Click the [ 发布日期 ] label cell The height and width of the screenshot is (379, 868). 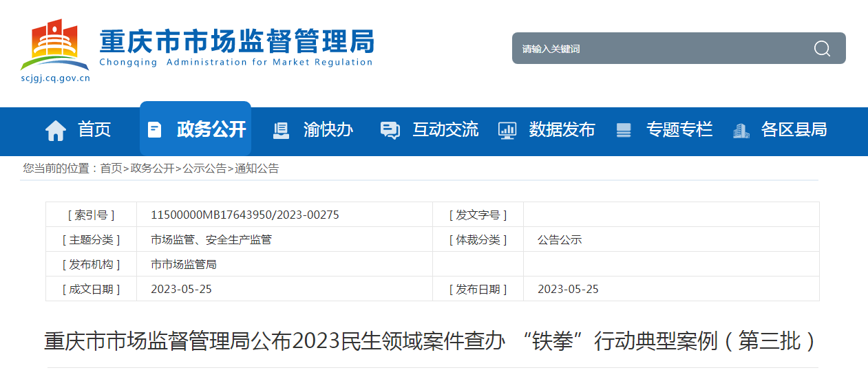coord(478,289)
